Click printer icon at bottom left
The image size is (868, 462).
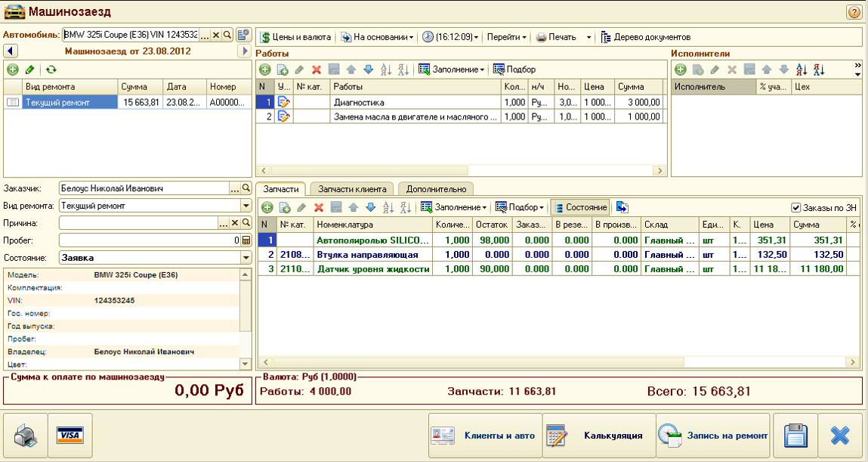click(x=26, y=436)
